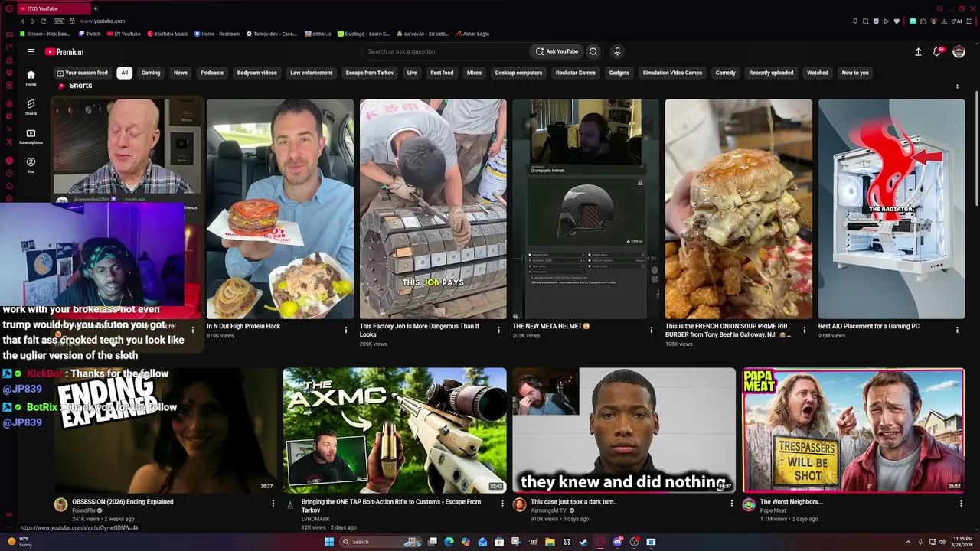Image resolution: width=980 pixels, height=551 pixels.
Task: Open options for The Worst Neighbors video
Action: (x=961, y=503)
